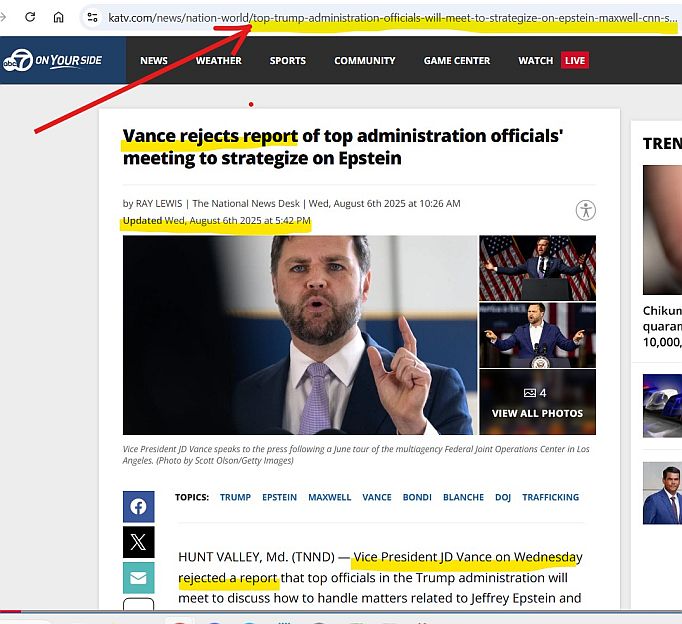Open site information icon in address bar
This screenshot has height=624, width=682.
point(92,17)
